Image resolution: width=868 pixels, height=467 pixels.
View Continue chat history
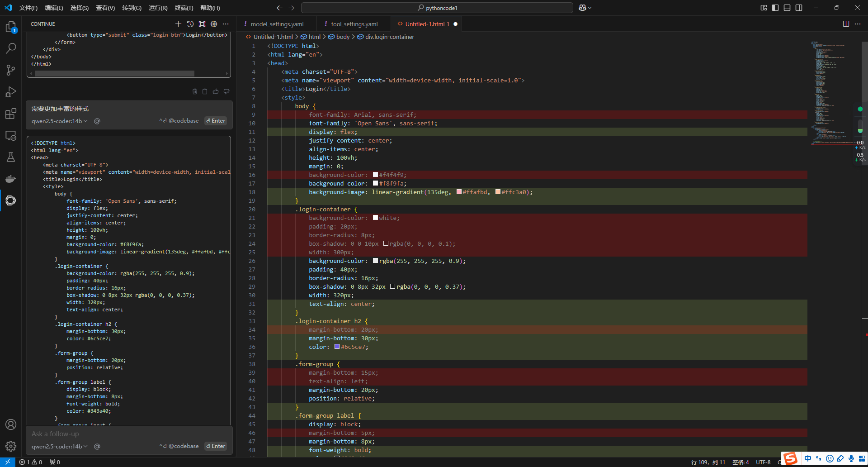(190, 24)
